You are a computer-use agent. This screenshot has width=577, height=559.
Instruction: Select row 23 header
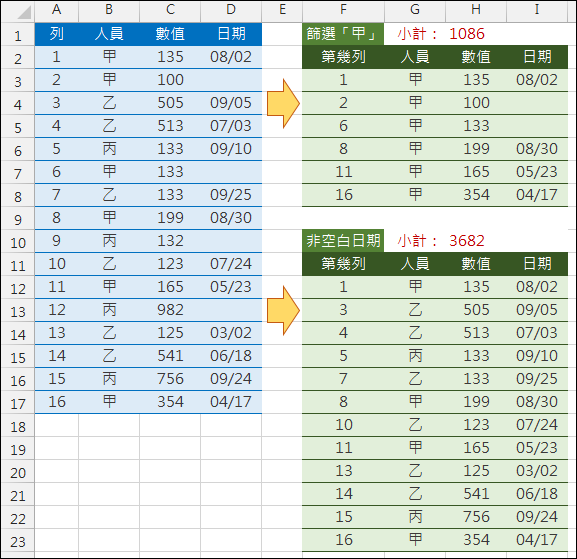tap(18, 541)
